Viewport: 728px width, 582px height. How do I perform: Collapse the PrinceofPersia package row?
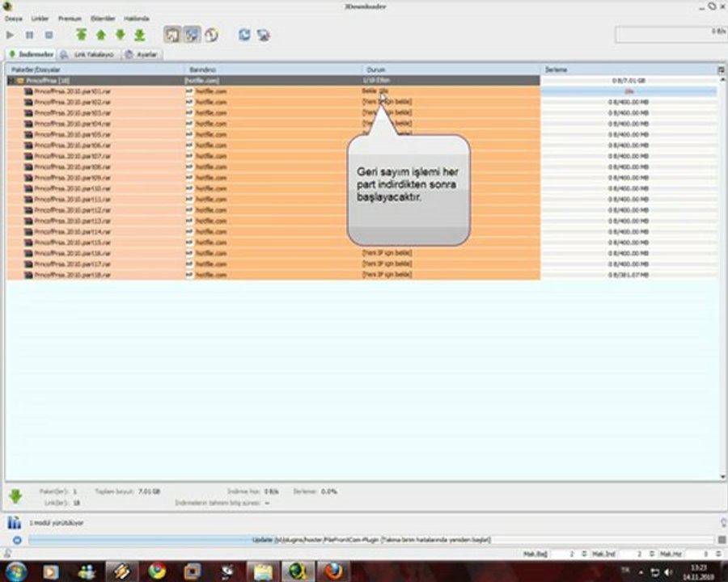(11, 81)
